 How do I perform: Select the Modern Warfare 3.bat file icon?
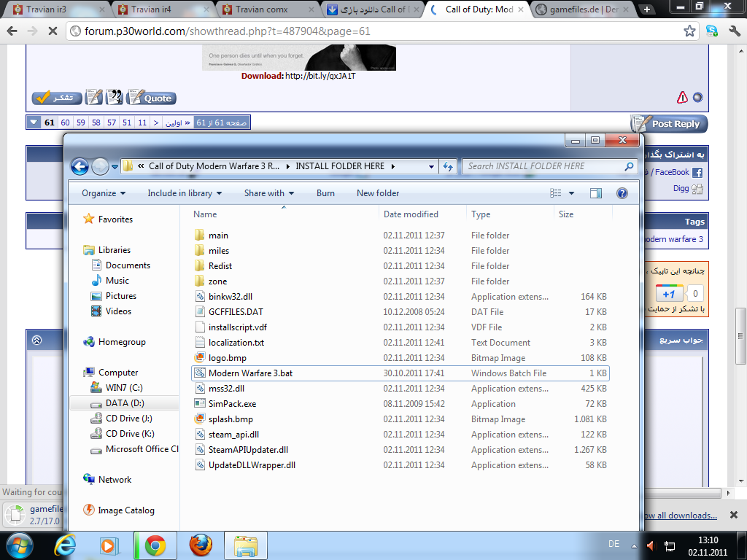coord(200,373)
